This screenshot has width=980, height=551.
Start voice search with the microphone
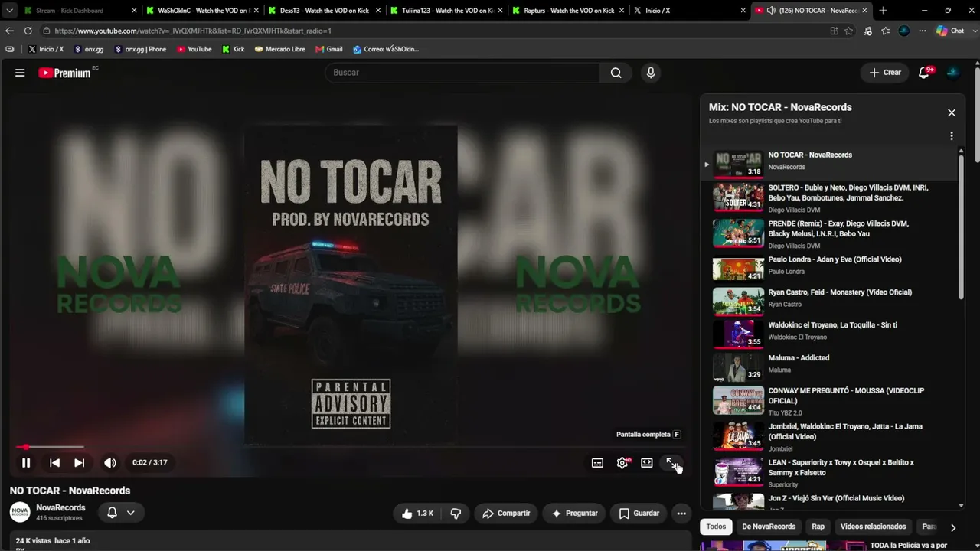pyautogui.click(x=651, y=73)
